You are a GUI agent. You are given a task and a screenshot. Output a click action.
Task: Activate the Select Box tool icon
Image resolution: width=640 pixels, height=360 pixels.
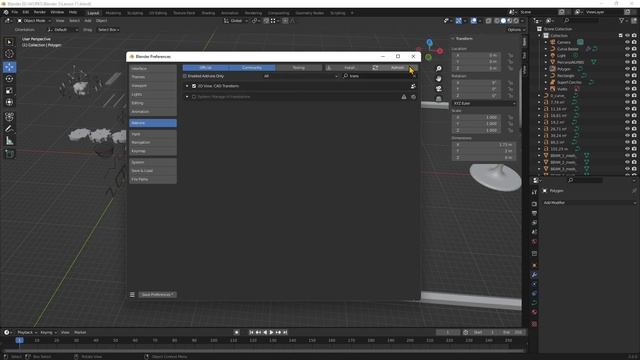click(9, 42)
